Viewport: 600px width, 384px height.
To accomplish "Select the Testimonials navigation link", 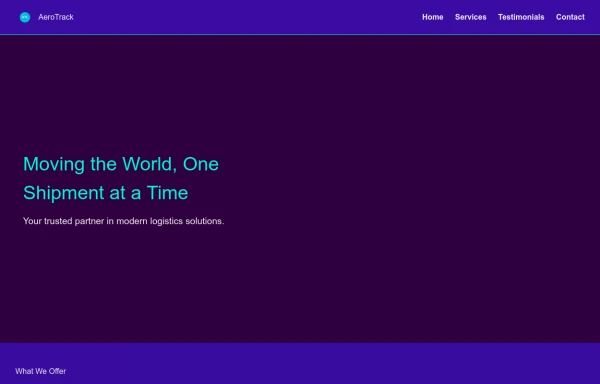I will point(521,17).
